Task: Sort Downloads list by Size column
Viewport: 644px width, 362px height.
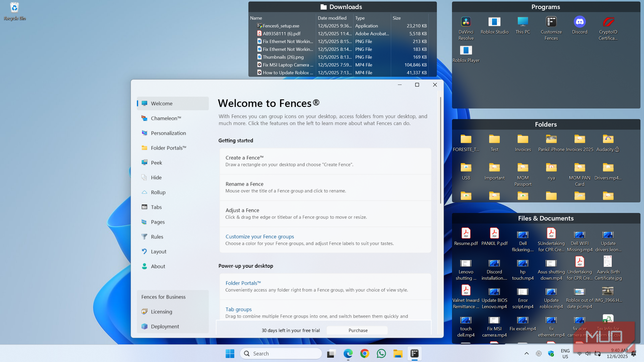Action: click(x=397, y=18)
